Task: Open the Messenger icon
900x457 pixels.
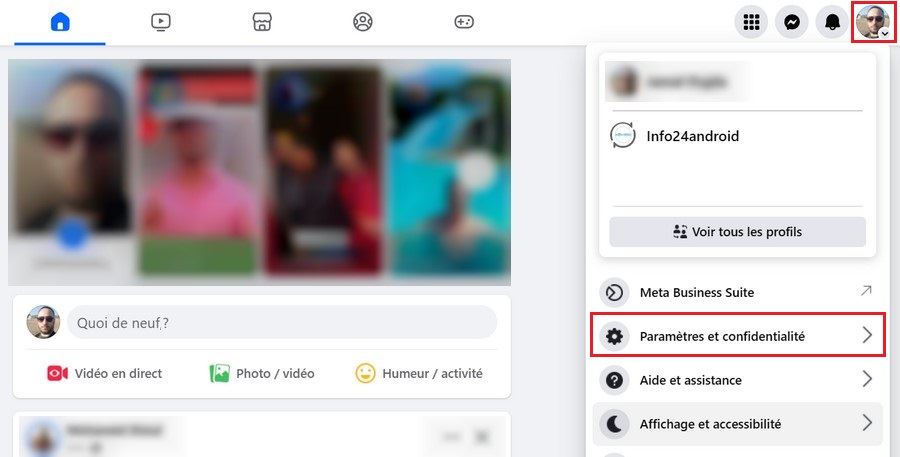Action: pos(792,22)
